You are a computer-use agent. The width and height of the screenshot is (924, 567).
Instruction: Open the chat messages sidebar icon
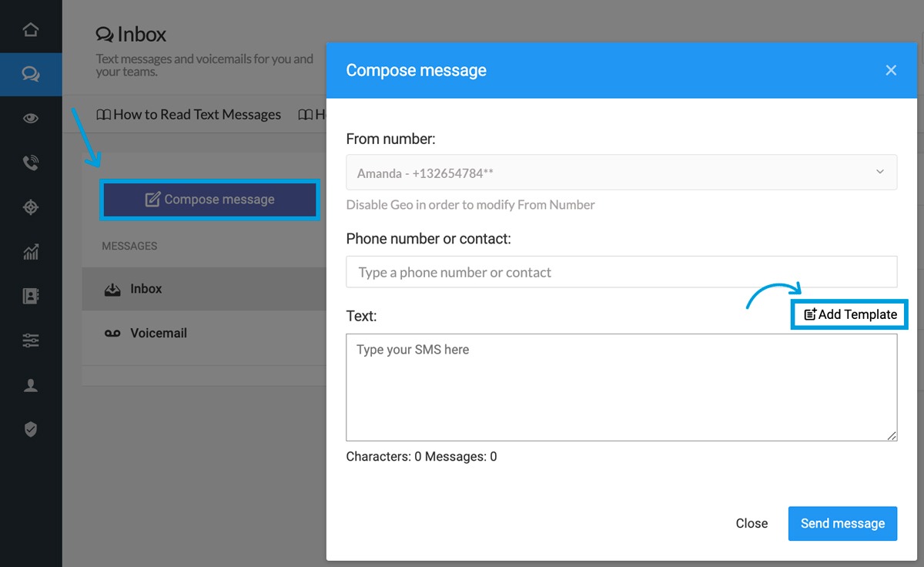tap(31, 75)
